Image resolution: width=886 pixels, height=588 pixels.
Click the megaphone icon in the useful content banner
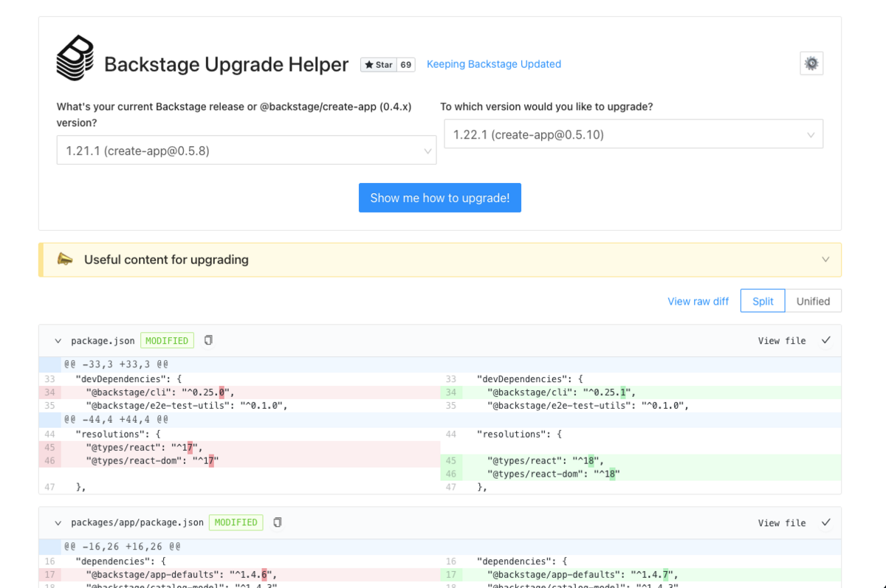tap(65, 260)
